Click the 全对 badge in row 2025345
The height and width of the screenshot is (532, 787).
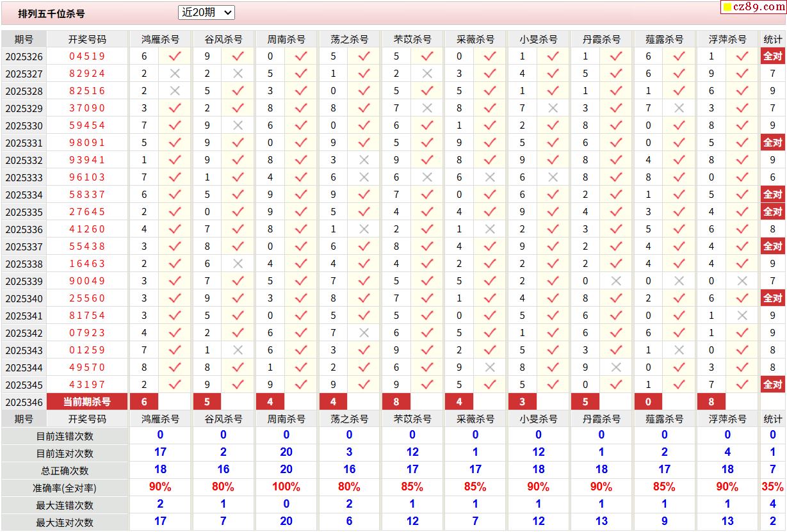coord(773,385)
